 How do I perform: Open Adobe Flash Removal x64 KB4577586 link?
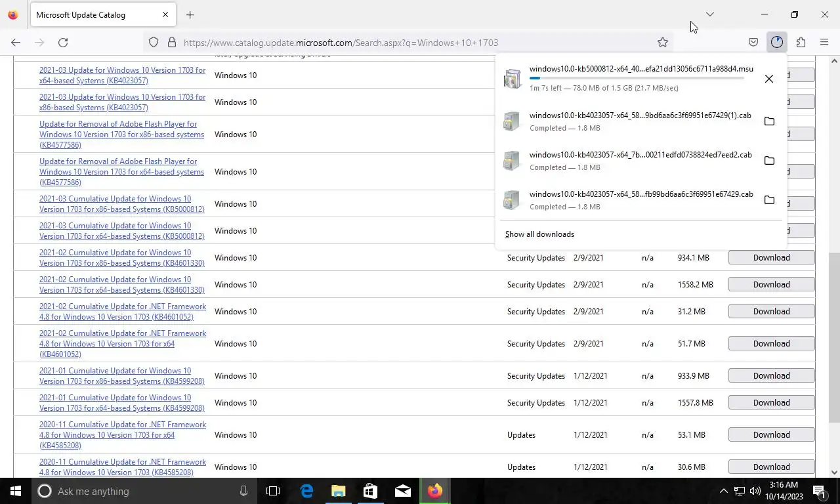tap(121, 171)
